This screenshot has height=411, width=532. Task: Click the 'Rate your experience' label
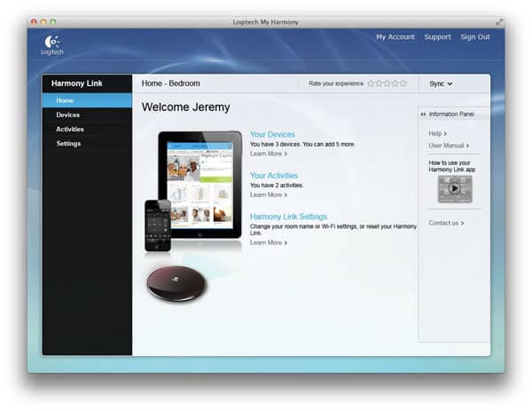tap(336, 83)
